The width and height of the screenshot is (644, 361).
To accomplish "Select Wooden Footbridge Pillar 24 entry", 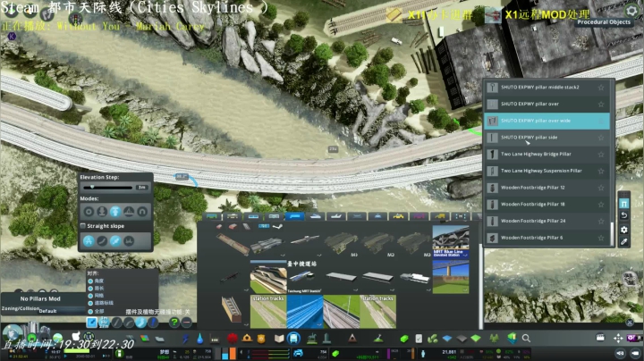I will point(547,221).
